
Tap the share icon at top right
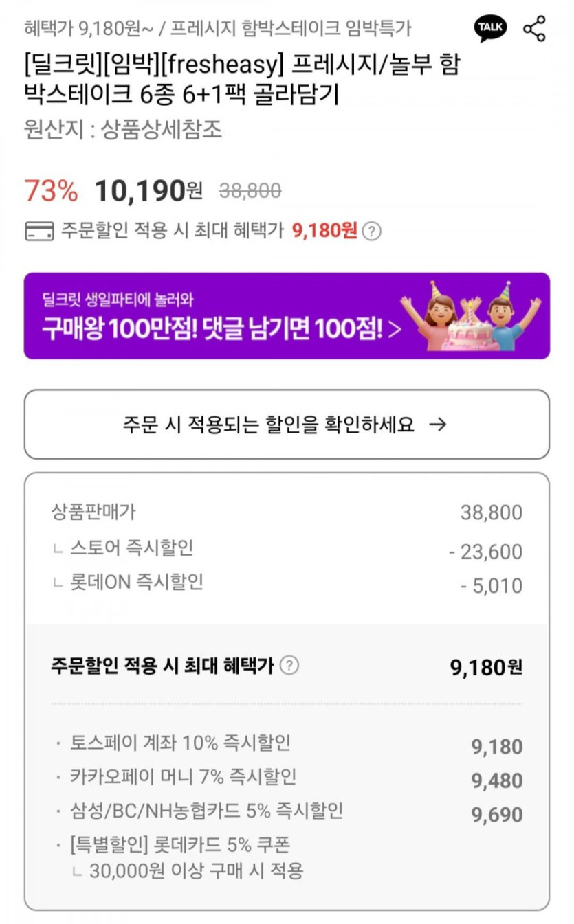534,29
